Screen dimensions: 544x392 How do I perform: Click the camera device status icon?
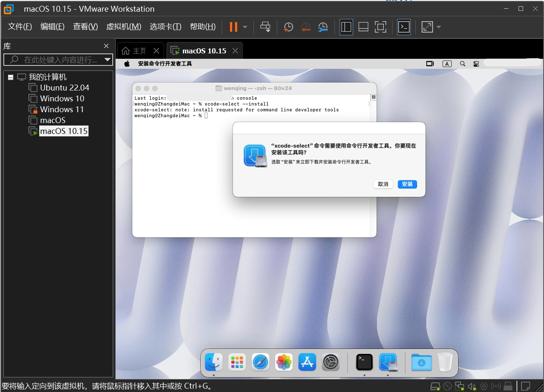pos(484,386)
